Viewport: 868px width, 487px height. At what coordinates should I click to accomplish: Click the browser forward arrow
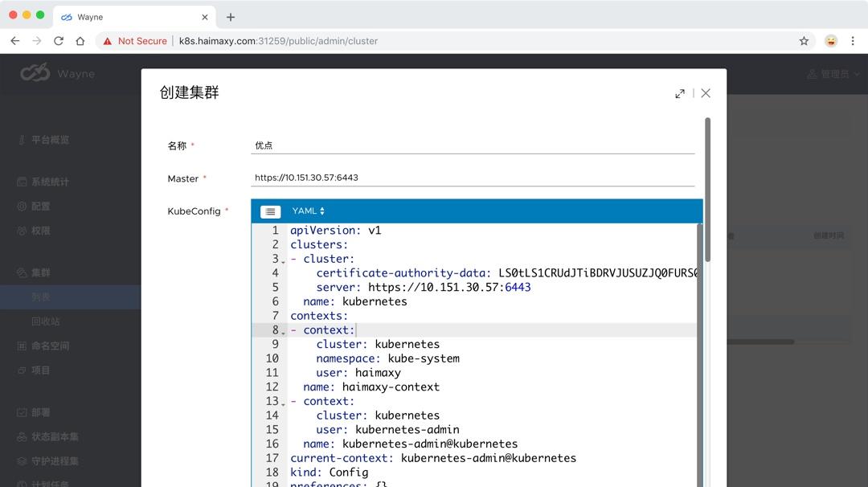coord(36,41)
